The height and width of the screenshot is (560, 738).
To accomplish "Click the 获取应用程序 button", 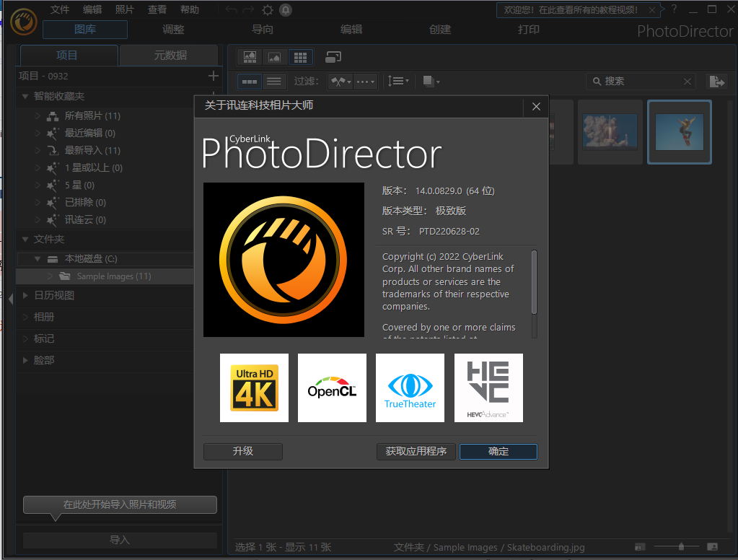I will click(x=416, y=452).
